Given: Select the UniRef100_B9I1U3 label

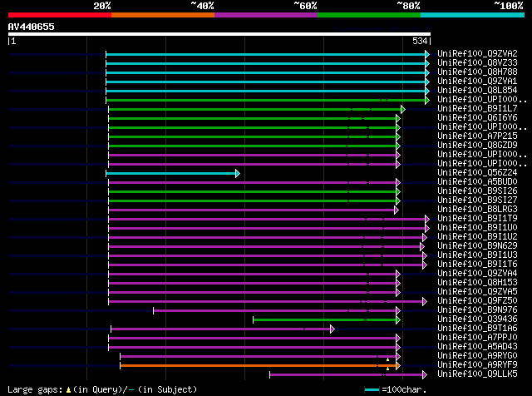Looking at the screenshot, I should coord(477,255).
